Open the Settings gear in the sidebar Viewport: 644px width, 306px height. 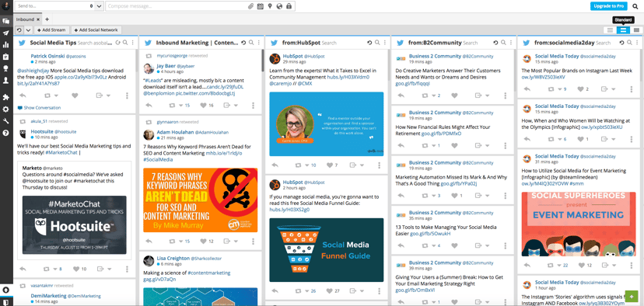pos(5,109)
